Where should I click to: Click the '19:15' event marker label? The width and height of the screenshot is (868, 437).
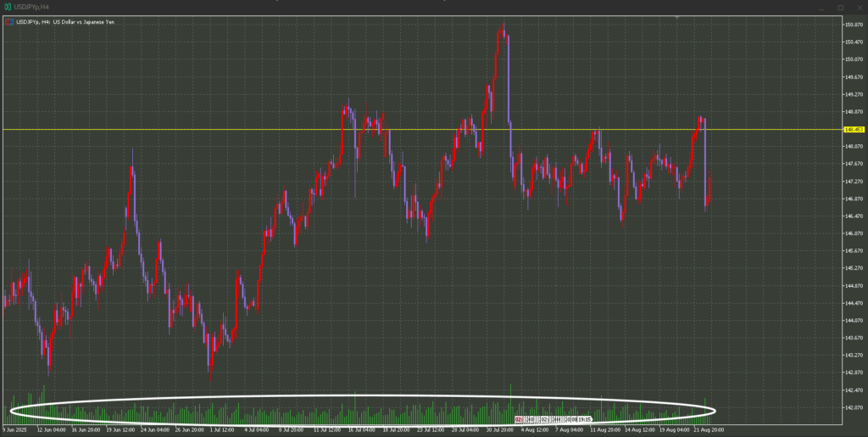[583, 419]
